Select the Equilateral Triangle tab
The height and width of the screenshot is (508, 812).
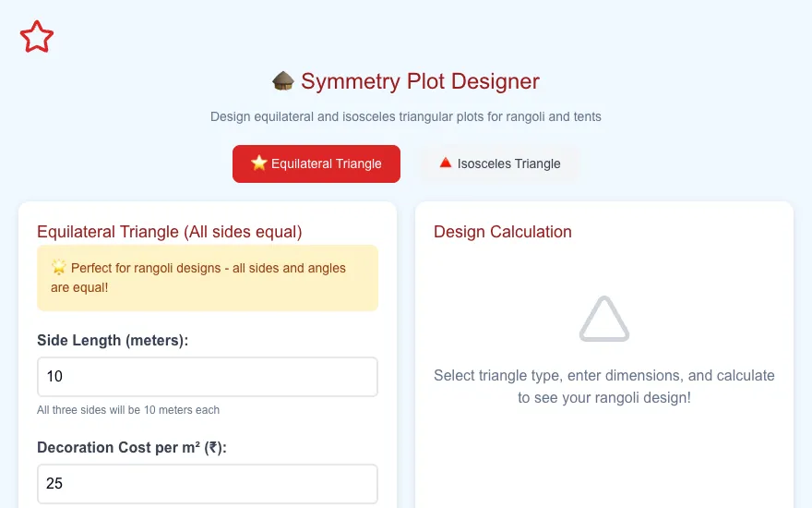(x=316, y=163)
